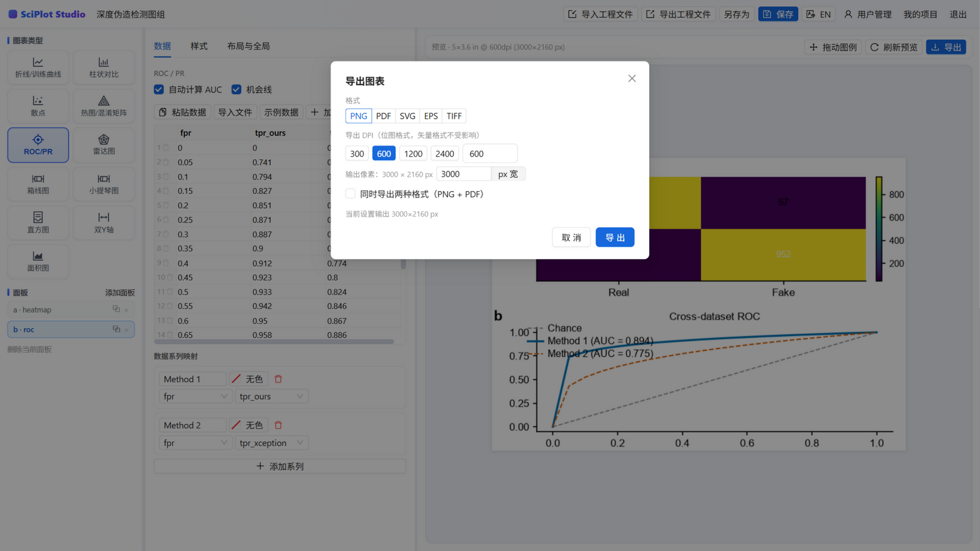Viewport: 980px width, 551px height.
Task: Toggle the 机会线 checkbox
Action: click(x=236, y=89)
